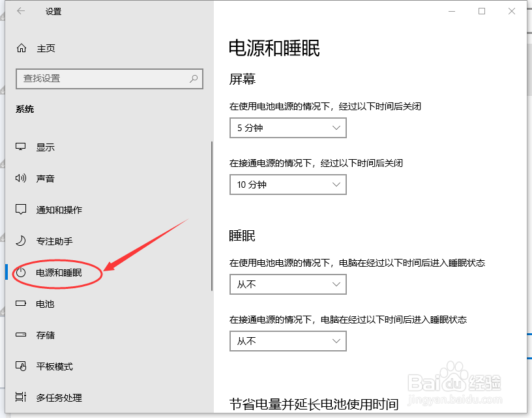The height and width of the screenshot is (418, 532).
Task: Click the home icon beside 主页
Action: pyautogui.click(x=20, y=48)
